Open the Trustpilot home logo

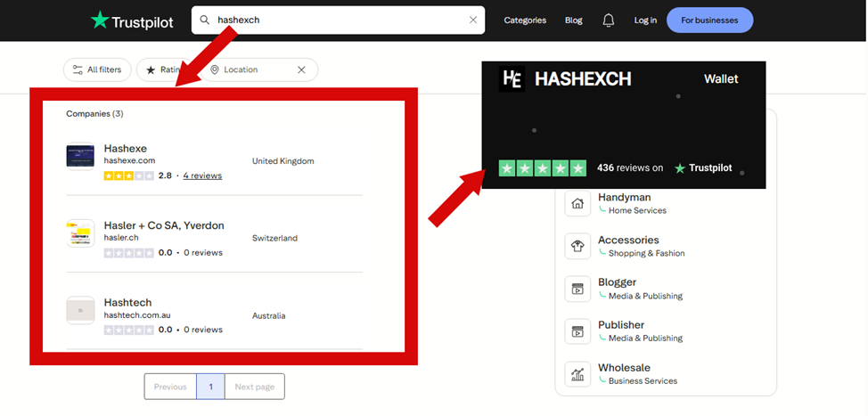pos(132,20)
